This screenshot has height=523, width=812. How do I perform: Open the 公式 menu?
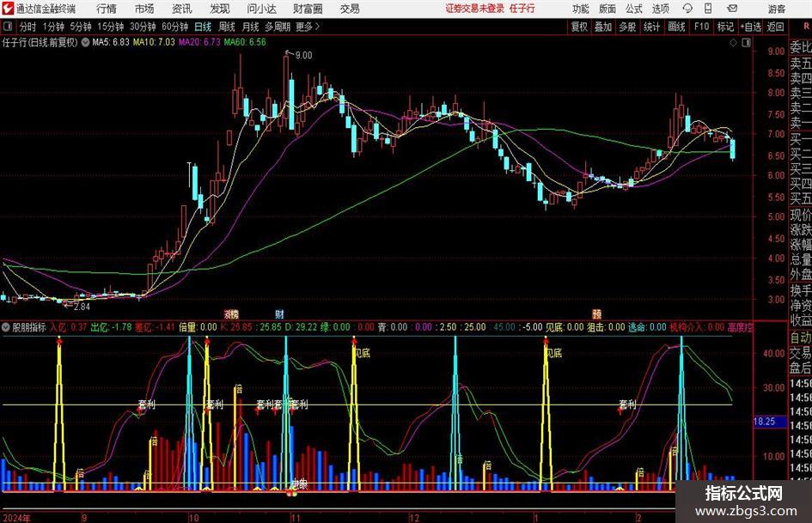tap(633, 9)
